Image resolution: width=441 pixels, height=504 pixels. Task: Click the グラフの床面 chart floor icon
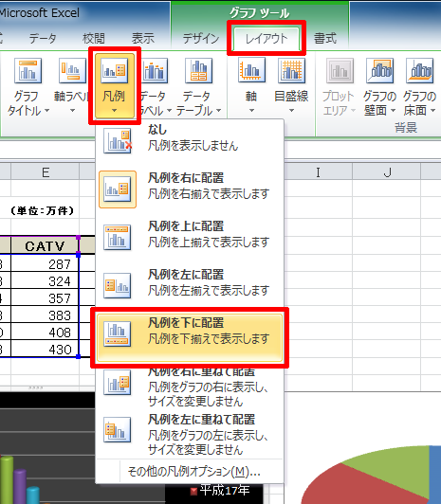419,70
